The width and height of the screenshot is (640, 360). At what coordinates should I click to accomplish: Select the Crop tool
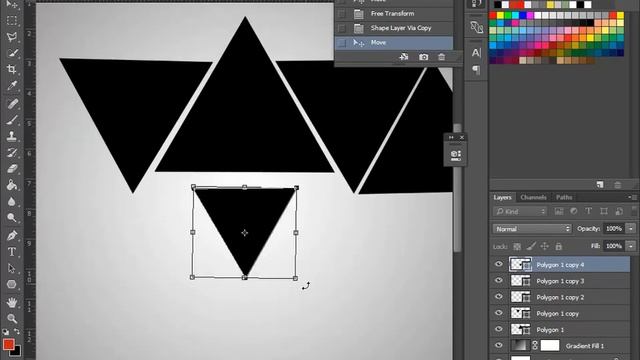point(11,69)
